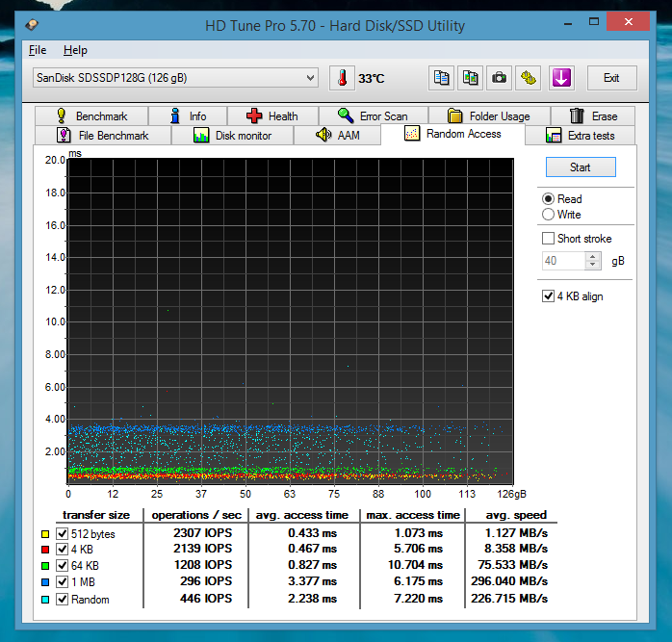Click the Benchmark tab's lightbulb icon
The image size is (672, 642).
click(62, 116)
